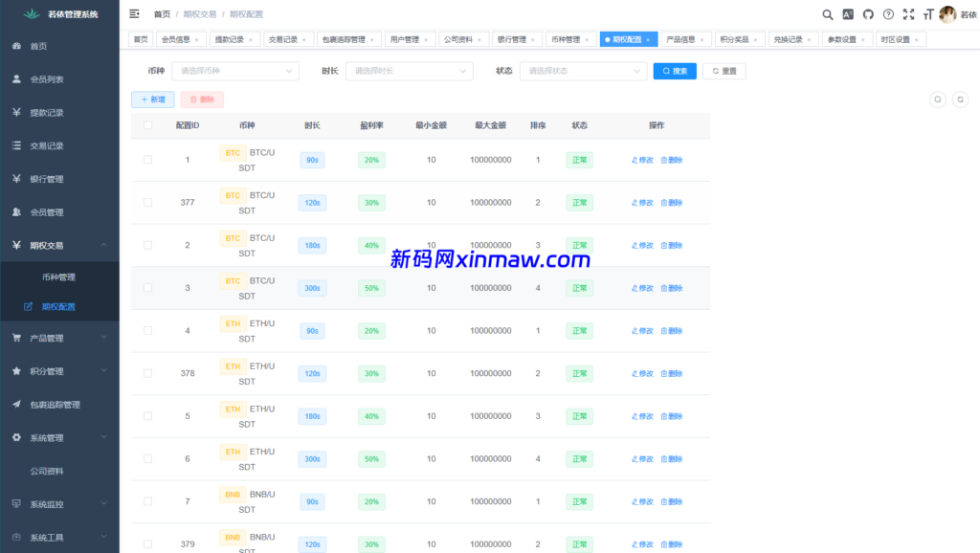The width and height of the screenshot is (980, 553).
Task: Open the GitHub source link icon
Action: click(868, 14)
